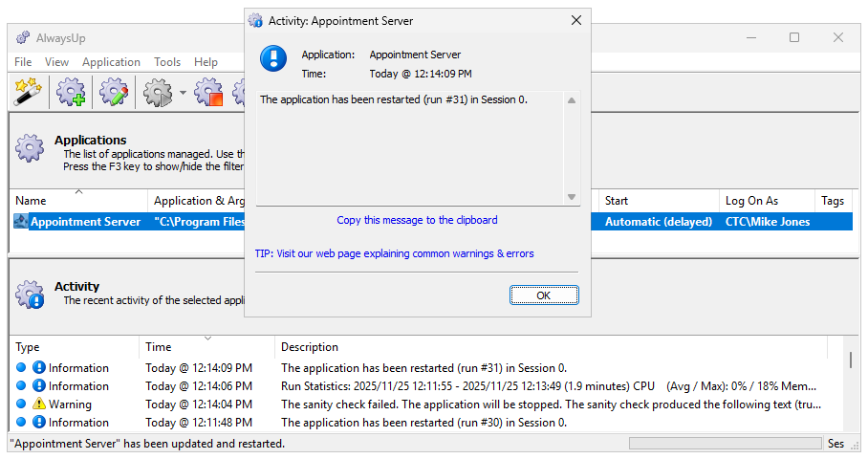Open the File menu
This screenshot has width=868, height=459.
[23, 62]
